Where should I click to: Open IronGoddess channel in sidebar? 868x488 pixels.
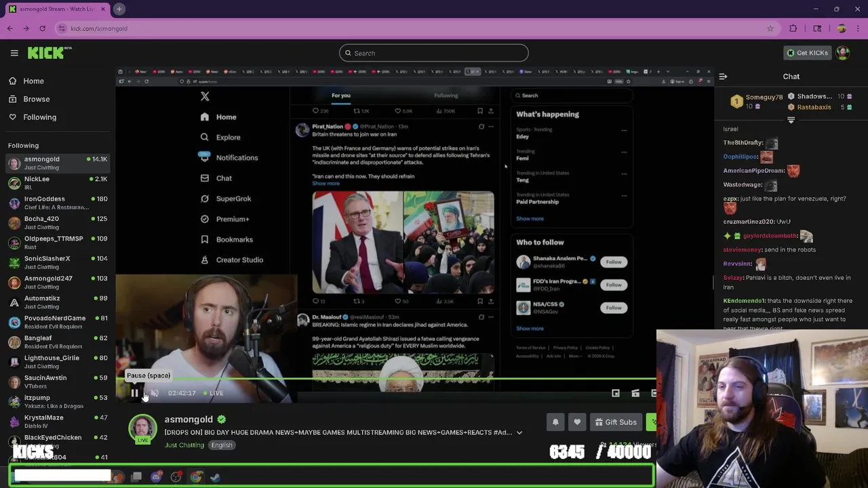(58, 203)
